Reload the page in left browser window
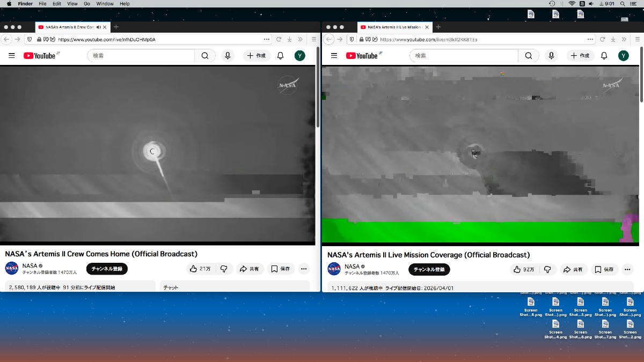 (x=279, y=39)
